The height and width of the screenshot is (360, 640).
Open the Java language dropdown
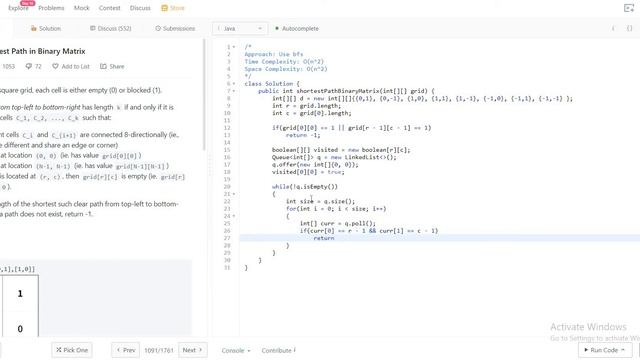pos(240,29)
